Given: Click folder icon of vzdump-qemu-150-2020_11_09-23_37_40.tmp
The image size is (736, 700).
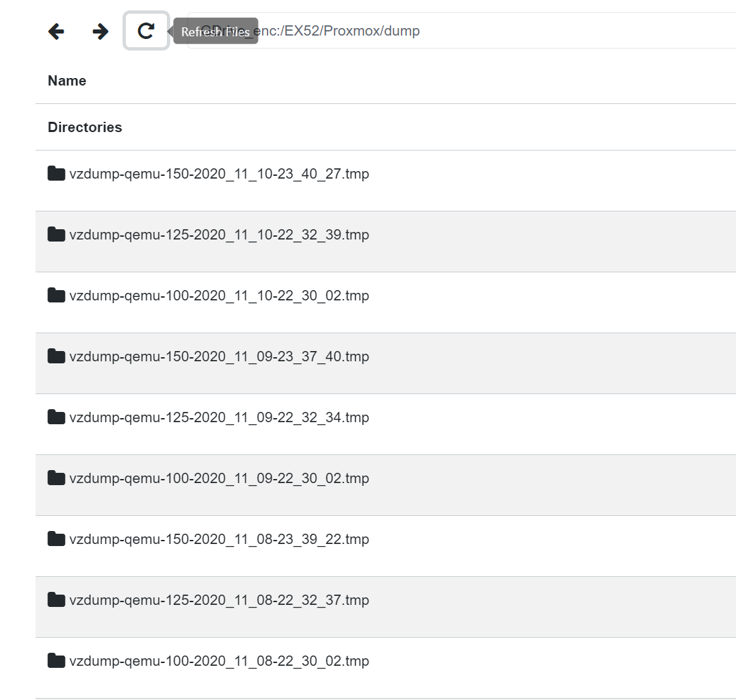Looking at the screenshot, I should [56, 357].
